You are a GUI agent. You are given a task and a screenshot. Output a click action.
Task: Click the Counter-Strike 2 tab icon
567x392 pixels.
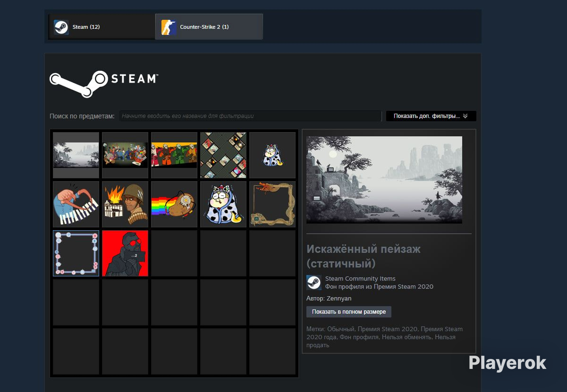169,27
